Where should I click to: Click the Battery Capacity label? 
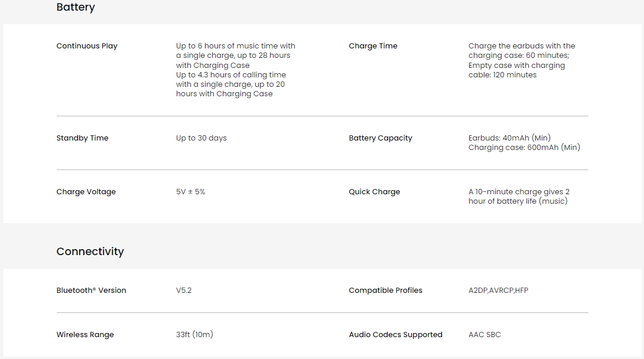[380, 138]
